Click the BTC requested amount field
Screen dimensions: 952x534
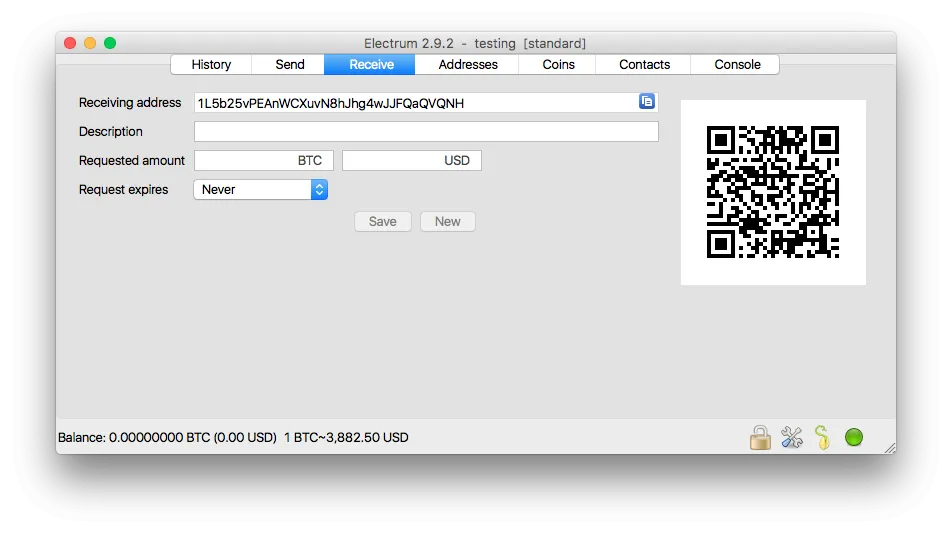(264, 160)
